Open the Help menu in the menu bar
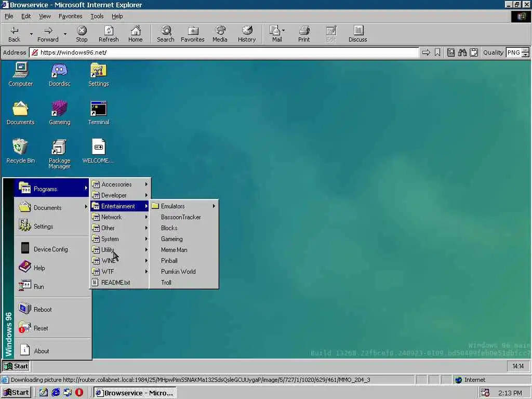This screenshot has height=399, width=532. point(117,16)
